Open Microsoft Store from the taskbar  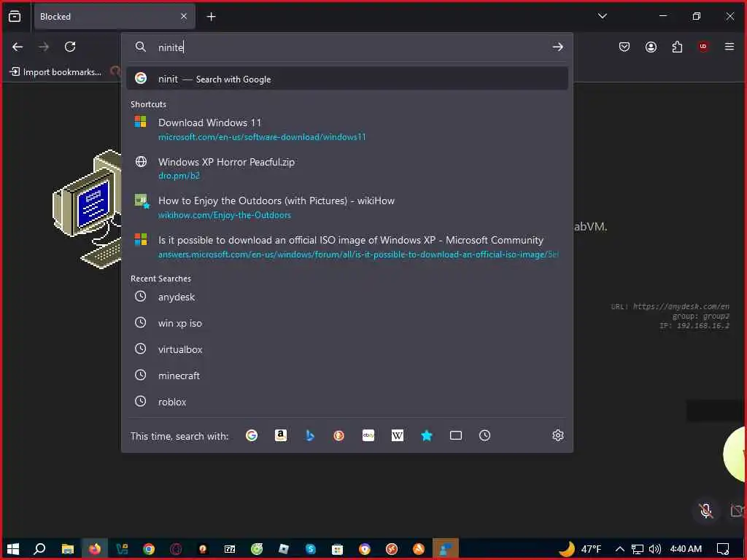click(x=337, y=548)
